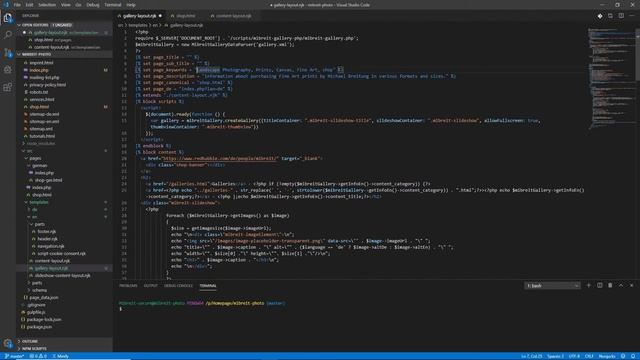Choose the bash terminal dropdown
The image size is (640, 360).
point(552,286)
